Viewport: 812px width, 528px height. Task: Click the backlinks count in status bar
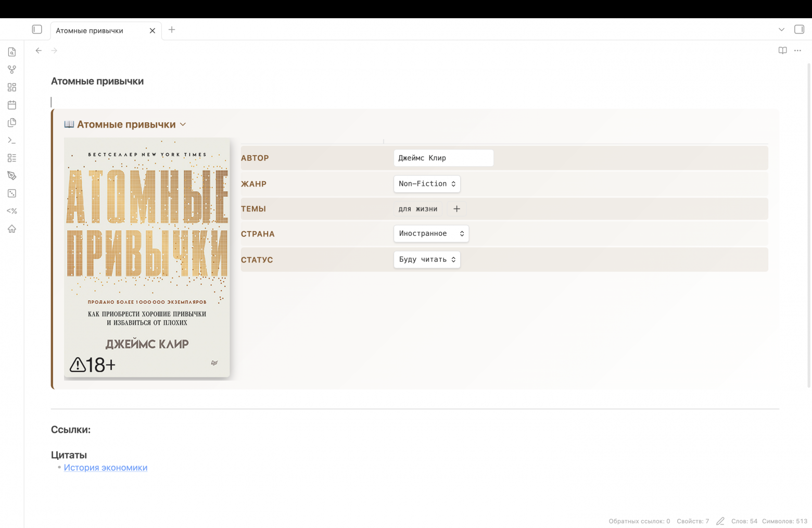[639, 521]
